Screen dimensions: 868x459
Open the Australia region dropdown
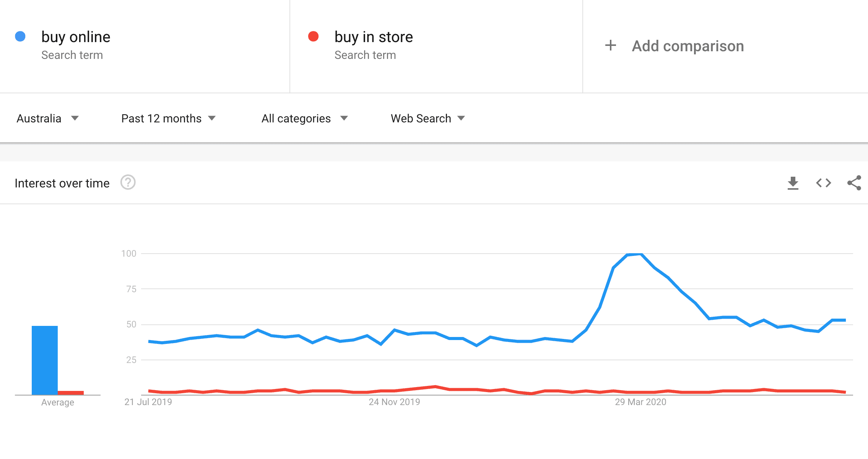[47, 119]
